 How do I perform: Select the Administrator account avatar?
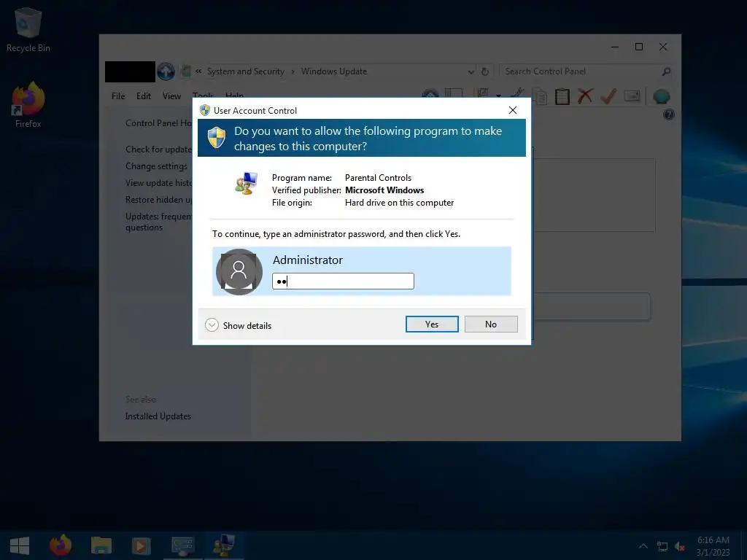(239, 271)
